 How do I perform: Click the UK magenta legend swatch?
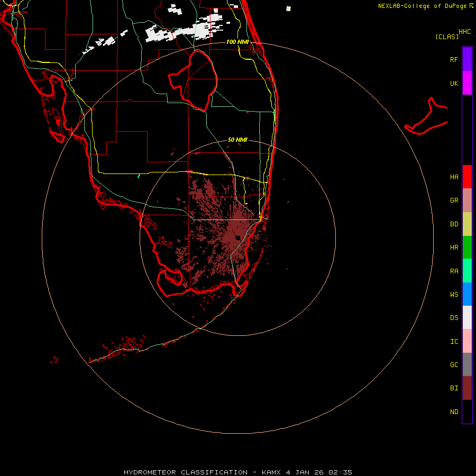(467, 83)
